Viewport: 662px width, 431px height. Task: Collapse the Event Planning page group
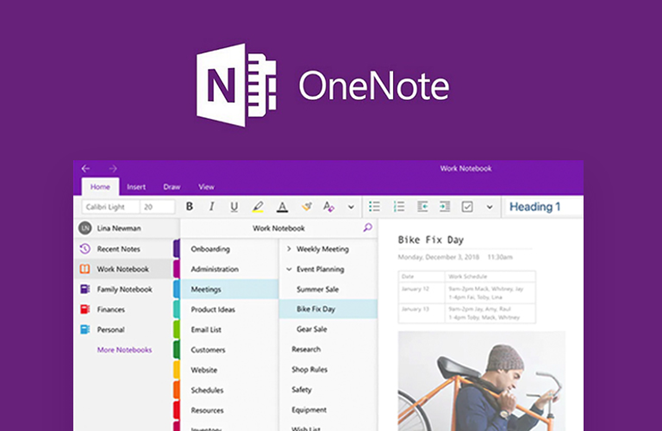289,269
